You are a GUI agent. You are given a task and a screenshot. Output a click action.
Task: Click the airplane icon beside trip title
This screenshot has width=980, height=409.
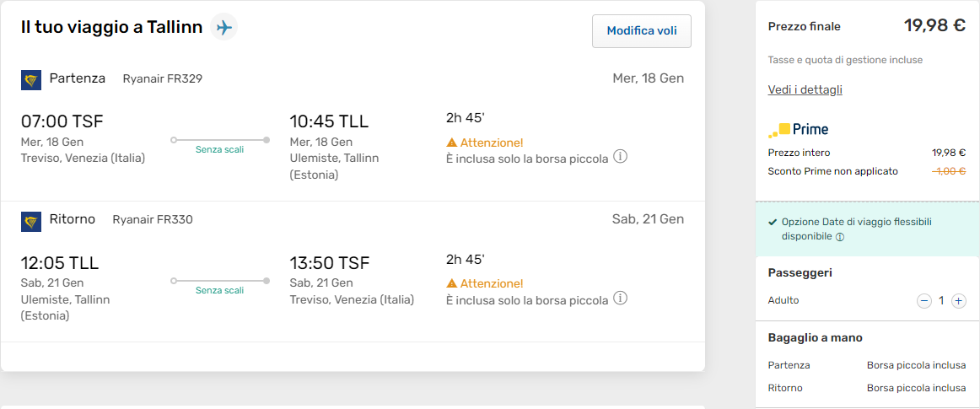223,27
